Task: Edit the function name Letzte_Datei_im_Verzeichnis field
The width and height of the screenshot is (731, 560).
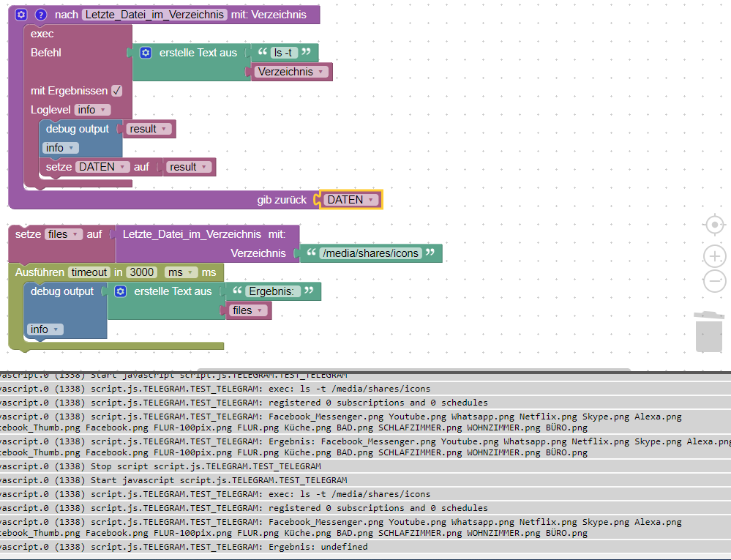Action: [154, 15]
